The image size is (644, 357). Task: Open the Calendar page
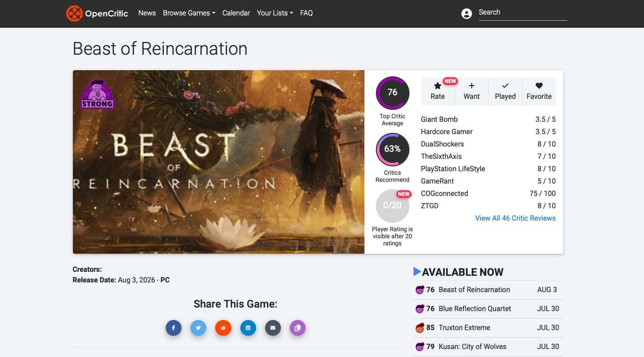[x=236, y=13]
